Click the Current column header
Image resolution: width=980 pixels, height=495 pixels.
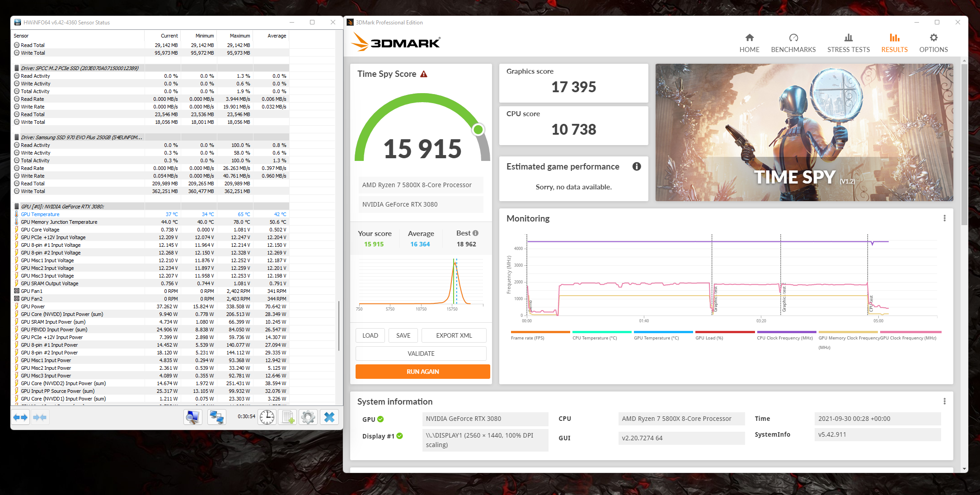(162, 36)
